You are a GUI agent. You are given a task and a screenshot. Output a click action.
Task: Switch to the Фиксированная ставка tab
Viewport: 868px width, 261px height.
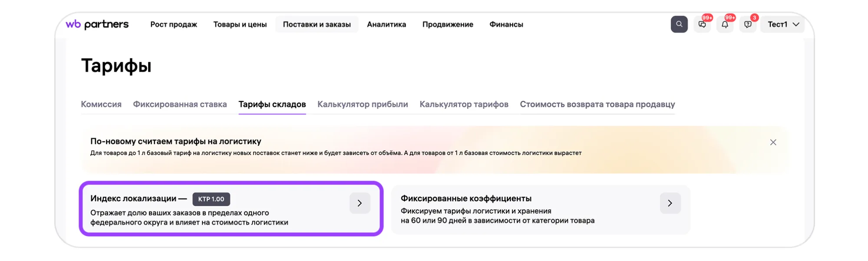pyautogui.click(x=180, y=104)
